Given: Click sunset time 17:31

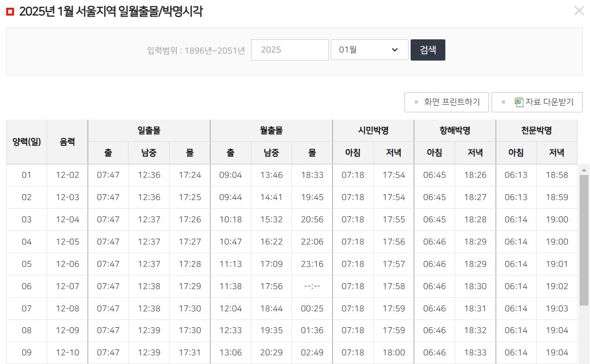Looking at the screenshot, I should click(x=190, y=353).
